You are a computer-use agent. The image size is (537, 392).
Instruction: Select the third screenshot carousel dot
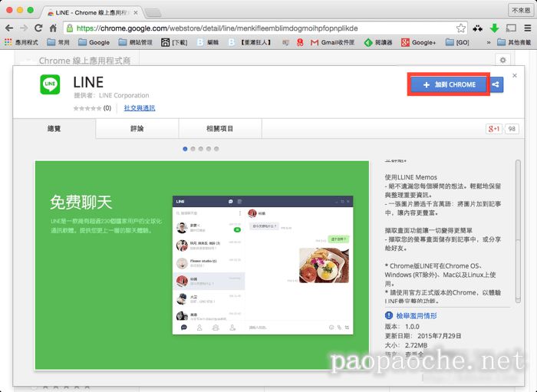(x=201, y=149)
